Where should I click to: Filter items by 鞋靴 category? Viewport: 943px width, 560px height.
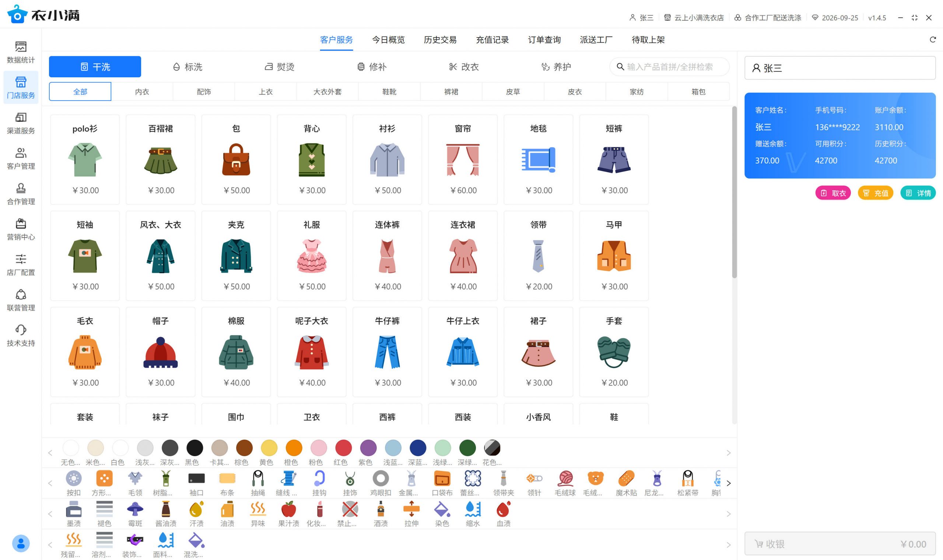[389, 92]
